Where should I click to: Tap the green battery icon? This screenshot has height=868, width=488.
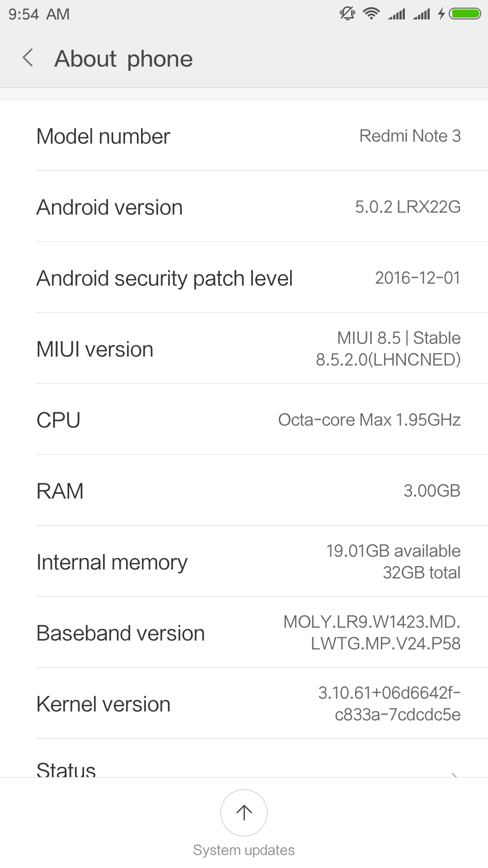pos(465,14)
